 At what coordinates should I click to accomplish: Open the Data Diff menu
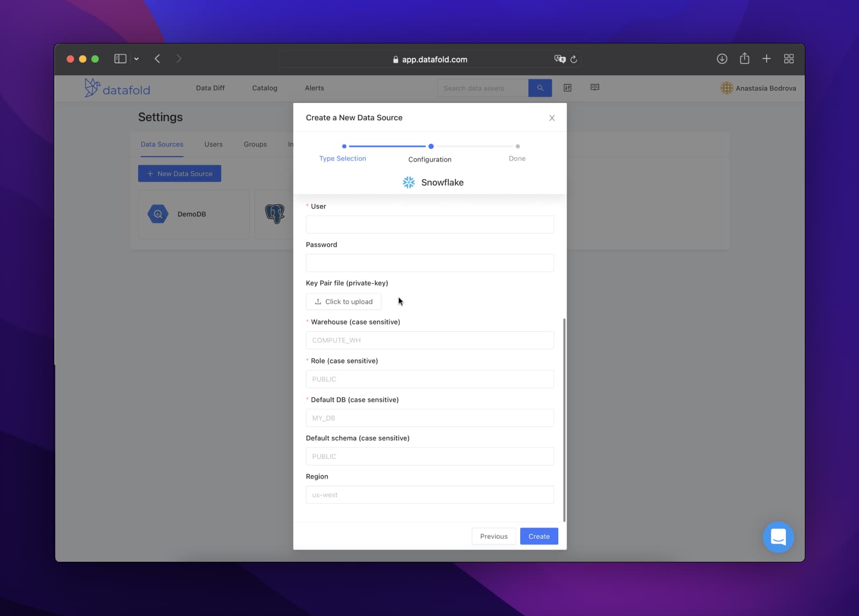(210, 88)
